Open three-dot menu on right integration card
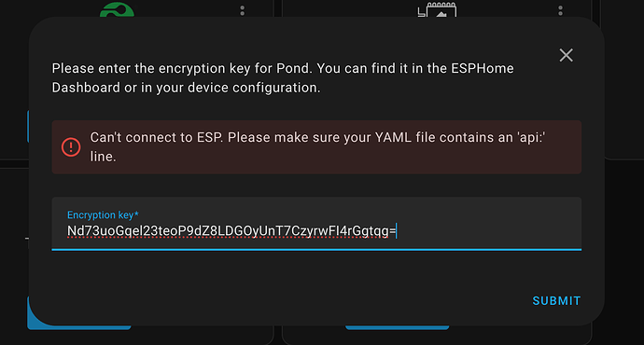 click(561, 10)
